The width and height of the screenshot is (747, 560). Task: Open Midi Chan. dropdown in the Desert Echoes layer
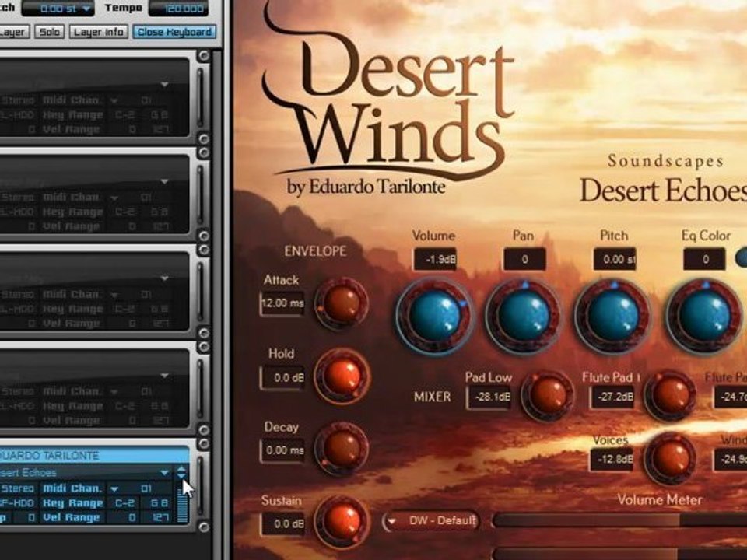tap(114, 488)
